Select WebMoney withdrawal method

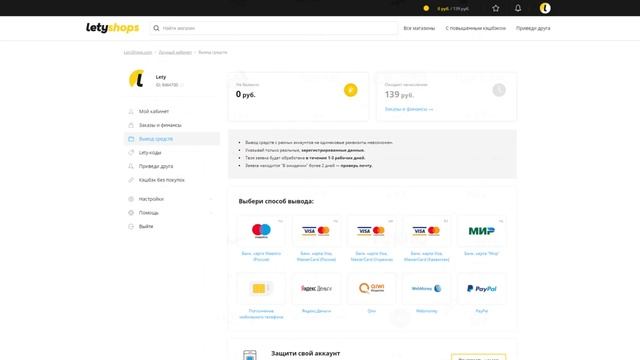[427, 289]
